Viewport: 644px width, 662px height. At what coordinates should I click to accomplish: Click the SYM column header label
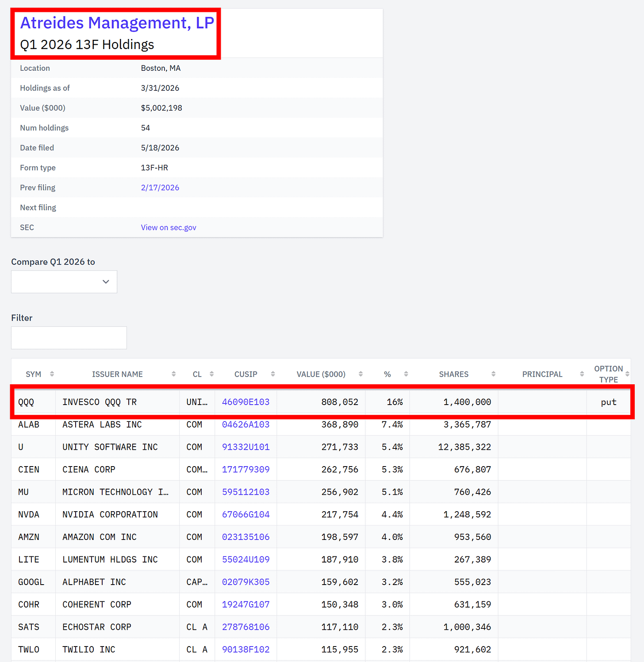tap(34, 374)
